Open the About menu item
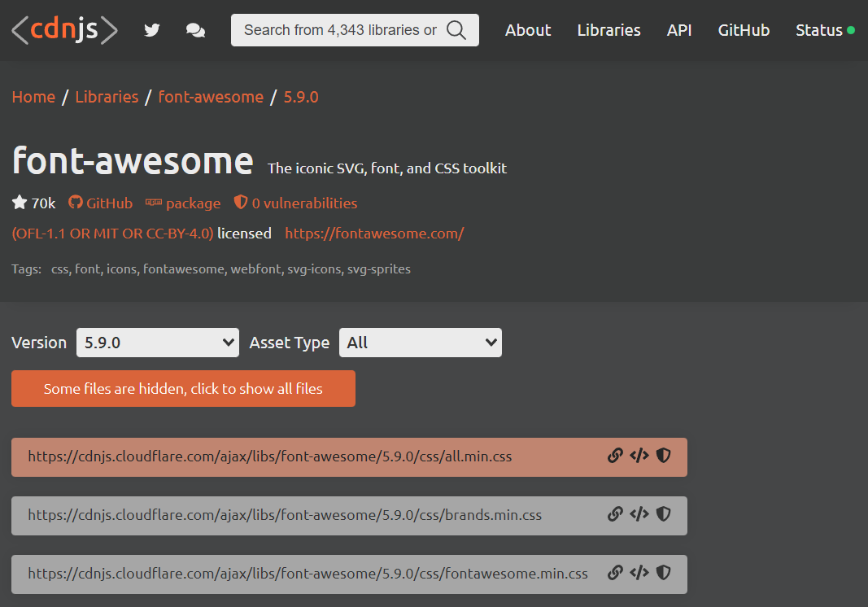Viewport: 868px width, 607px height. click(528, 30)
